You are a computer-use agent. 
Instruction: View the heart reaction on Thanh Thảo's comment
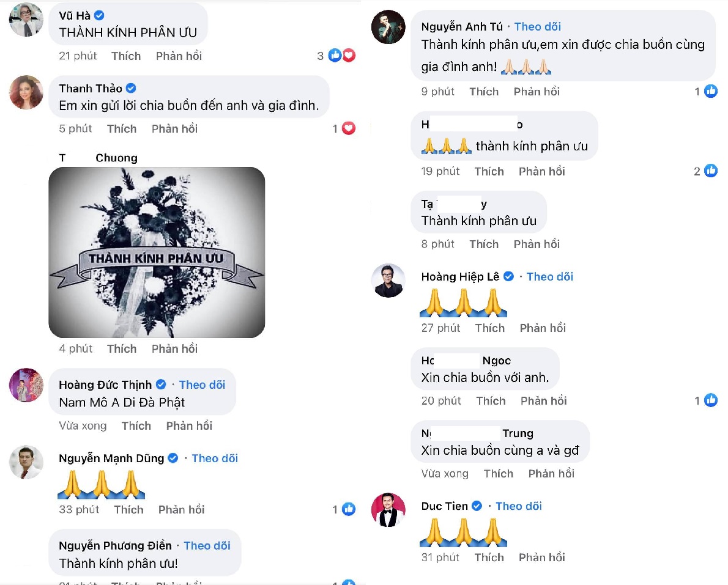[x=349, y=128]
